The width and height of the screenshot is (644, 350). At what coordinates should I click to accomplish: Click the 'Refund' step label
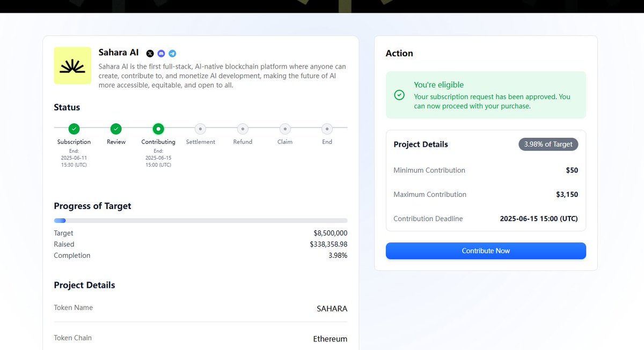pyautogui.click(x=243, y=142)
